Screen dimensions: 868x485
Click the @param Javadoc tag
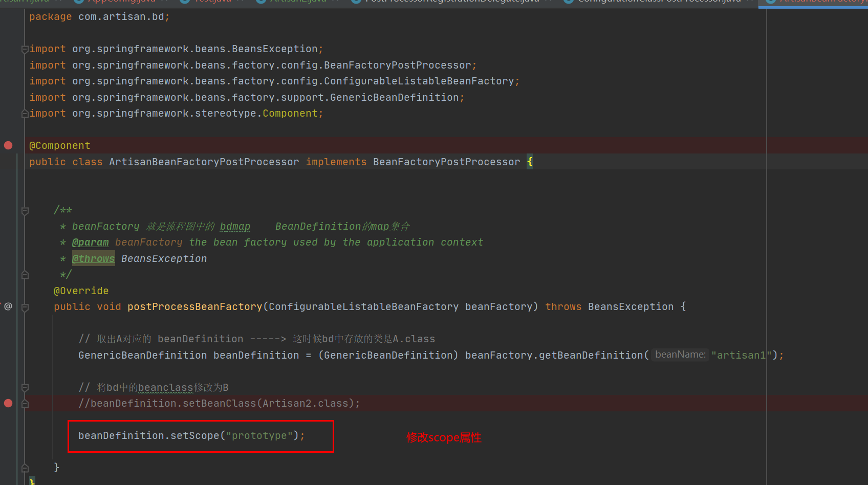(x=90, y=242)
